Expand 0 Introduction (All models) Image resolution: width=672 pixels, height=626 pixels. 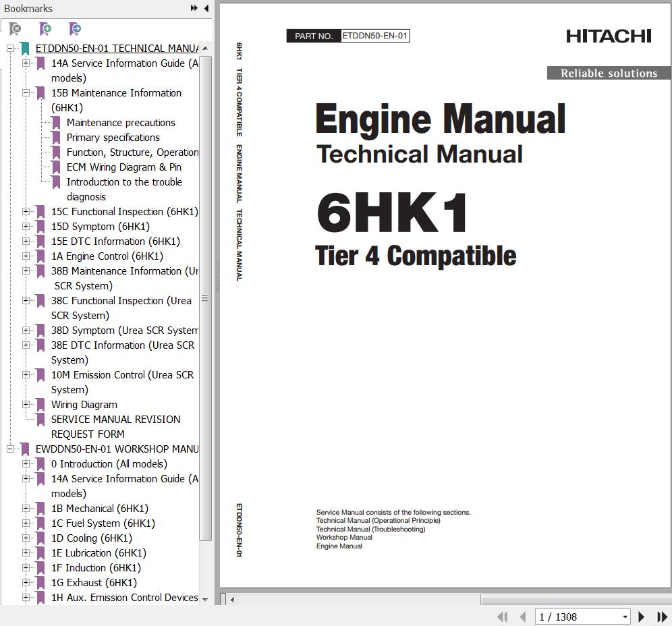tap(26, 463)
